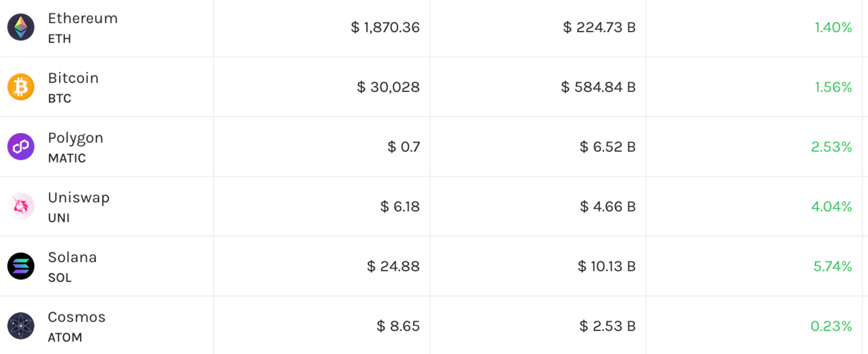Viewport: 868px width, 354px height.
Task: Click the Ethereum diamond logo icon
Action: tap(21, 28)
